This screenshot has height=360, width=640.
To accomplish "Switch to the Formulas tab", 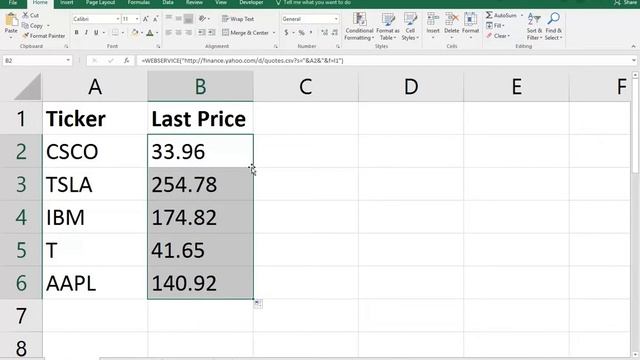I will [x=138, y=3].
